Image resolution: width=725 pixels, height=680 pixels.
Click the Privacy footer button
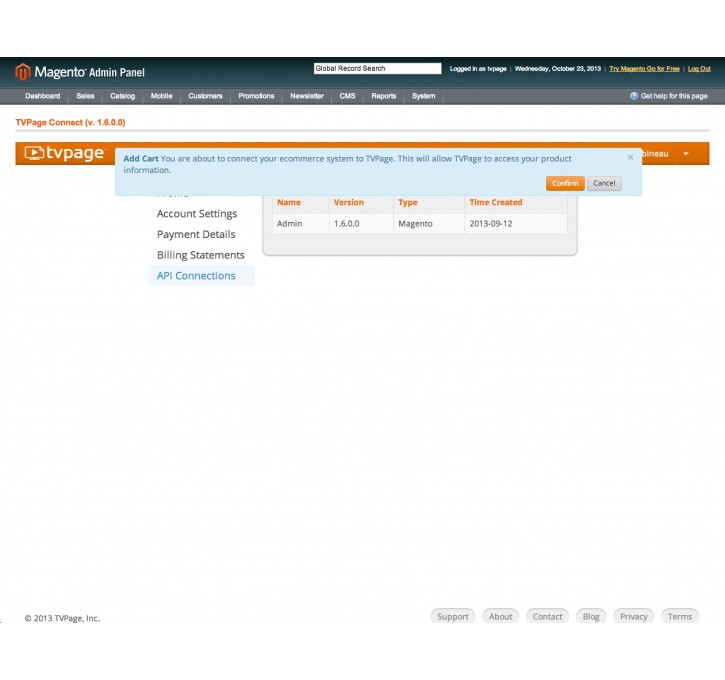pos(633,616)
